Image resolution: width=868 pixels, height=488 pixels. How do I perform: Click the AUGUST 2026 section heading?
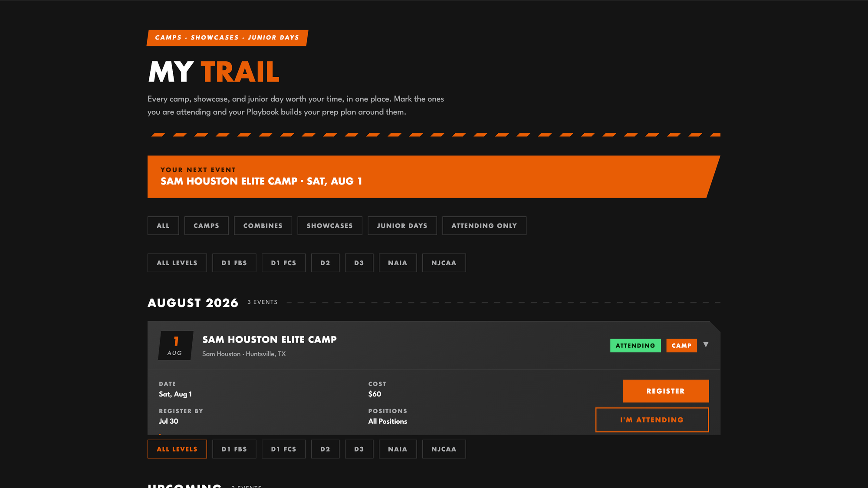click(x=193, y=303)
